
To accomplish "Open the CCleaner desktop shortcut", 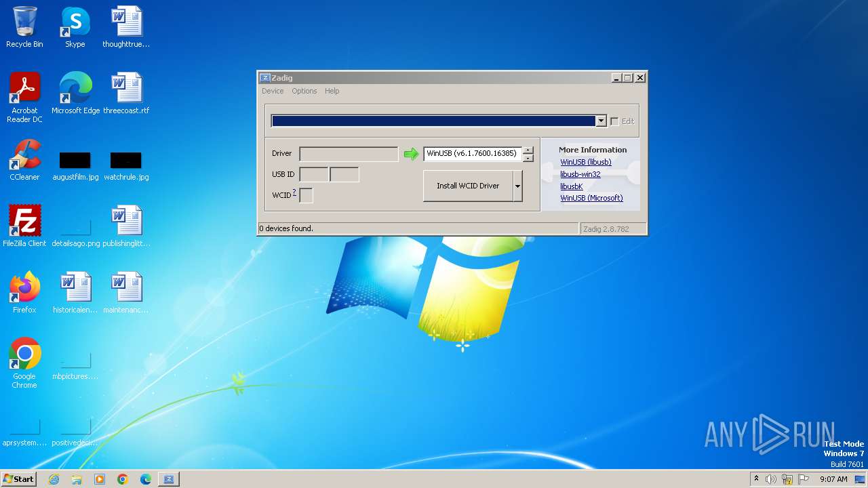I will (24, 160).
